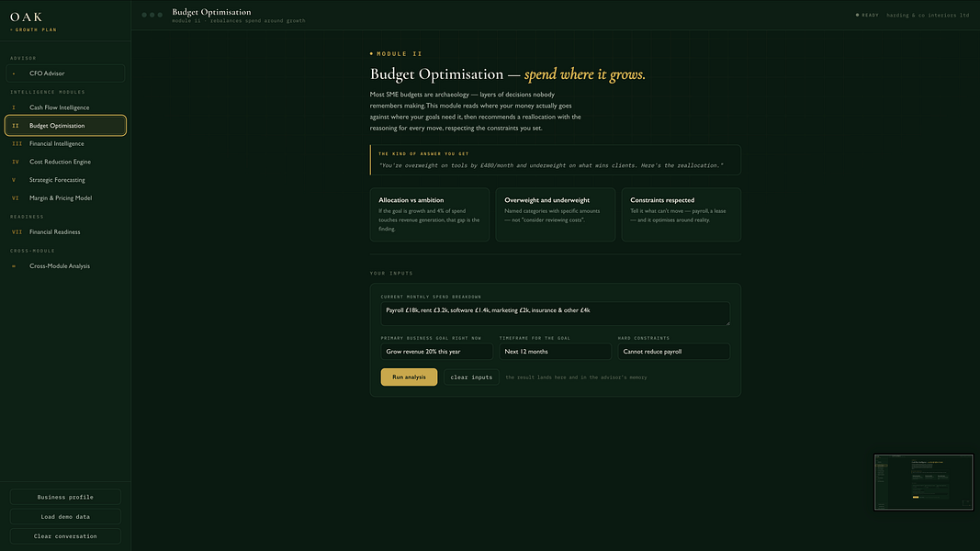Load demo data into the app
The height and width of the screenshot is (551, 980).
click(65, 517)
